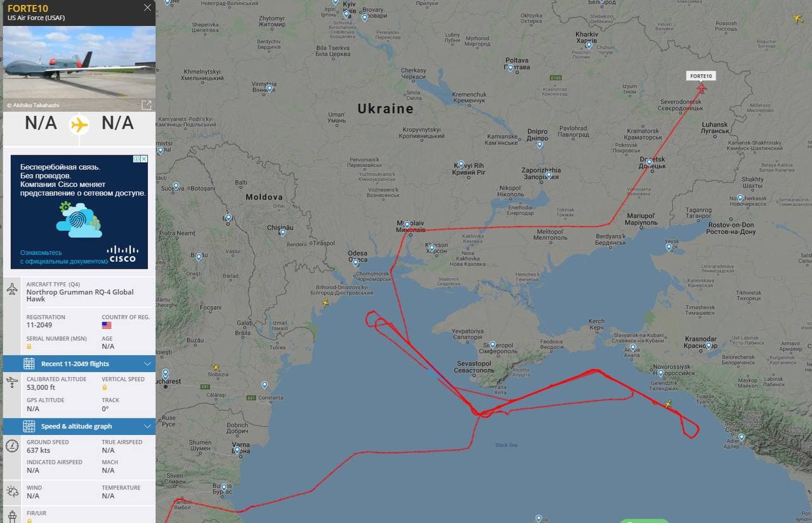Click the yellow route plane icon between N/A labels
This screenshot has width=812, height=523.
(79, 125)
